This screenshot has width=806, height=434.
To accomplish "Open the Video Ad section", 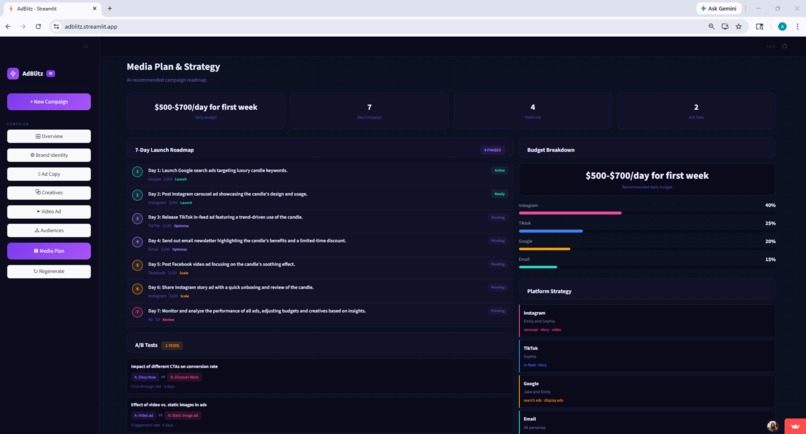I will coord(49,211).
